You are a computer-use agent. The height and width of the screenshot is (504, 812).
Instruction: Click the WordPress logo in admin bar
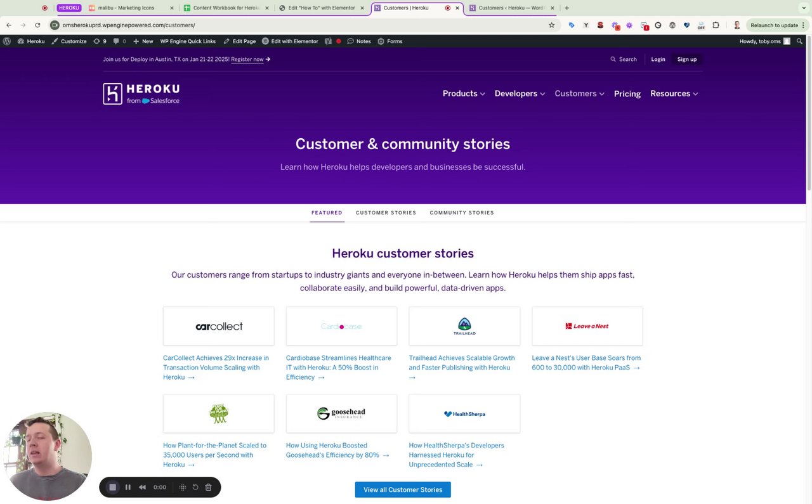(7, 41)
